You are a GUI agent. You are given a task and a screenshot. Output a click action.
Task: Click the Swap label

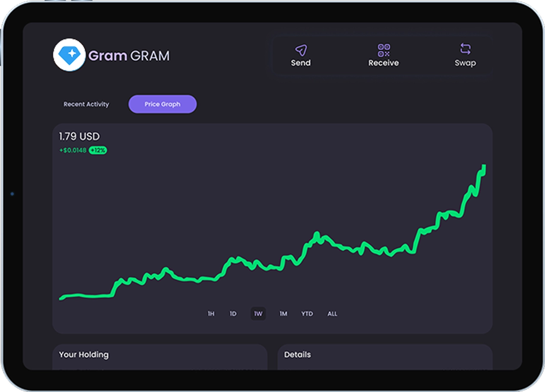click(x=465, y=63)
